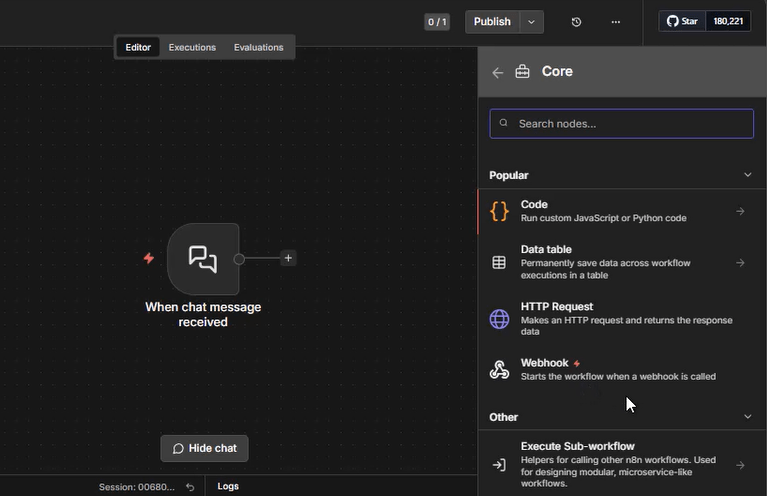Click the Publish button
The height and width of the screenshot is (496, 767).
[x=492, y=22]
